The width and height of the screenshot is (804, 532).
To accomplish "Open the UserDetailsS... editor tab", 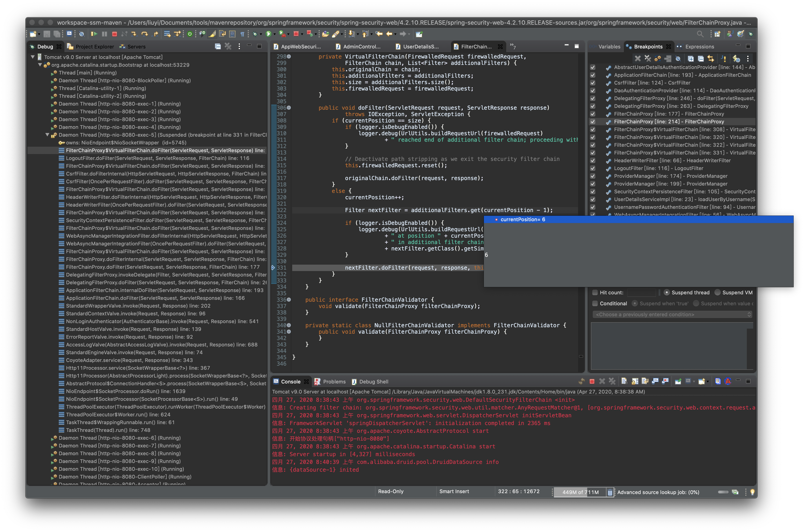I will tap(421, 47).
